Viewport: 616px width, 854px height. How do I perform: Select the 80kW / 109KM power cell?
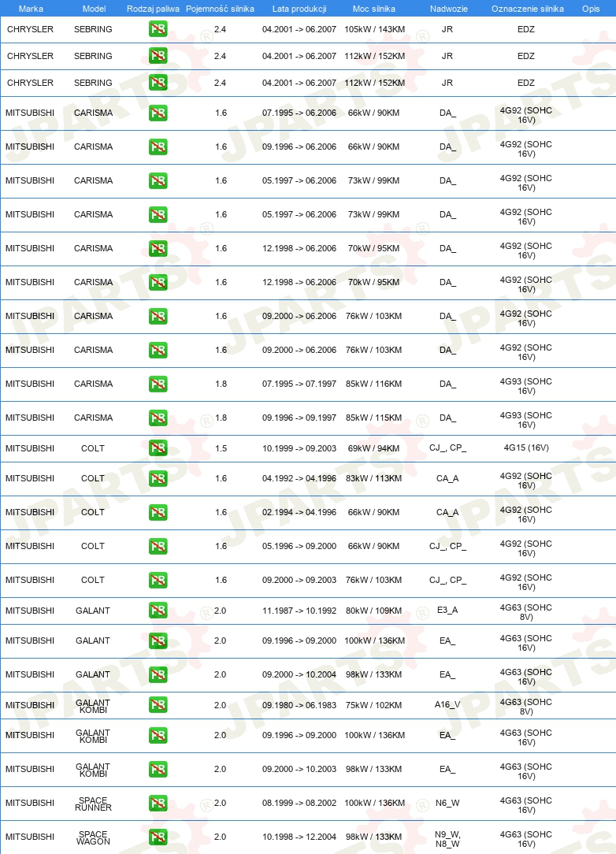click(x=373, y=611)
